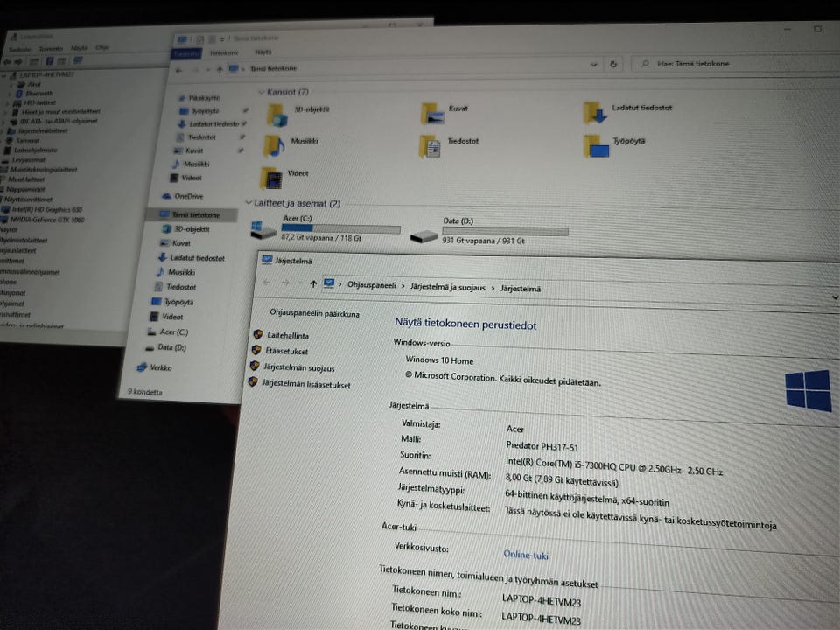Open the Tiedosto tab in File Explorer ribbon
This screenshot has width=840, height=630.
click(185, 53)
